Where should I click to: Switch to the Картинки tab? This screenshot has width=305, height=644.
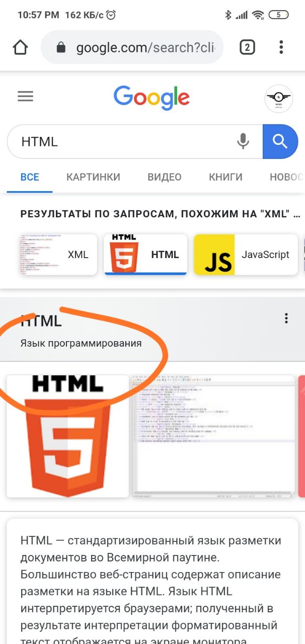pyautogui.click(x=93, y=177)
